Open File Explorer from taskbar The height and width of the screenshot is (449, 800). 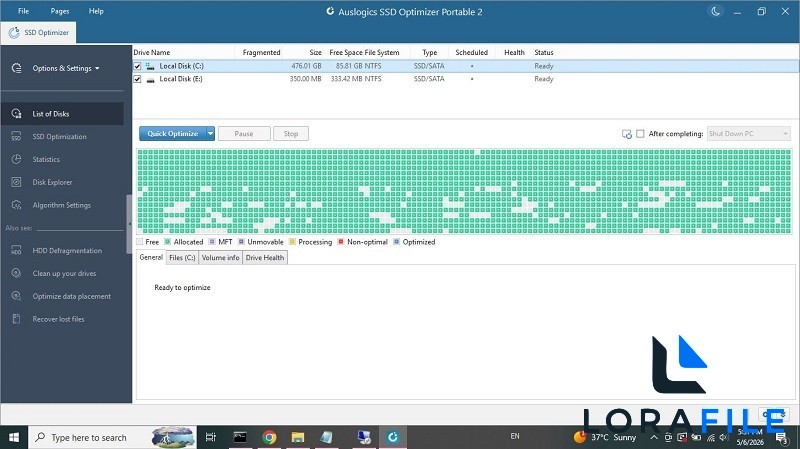click(298, 437)
